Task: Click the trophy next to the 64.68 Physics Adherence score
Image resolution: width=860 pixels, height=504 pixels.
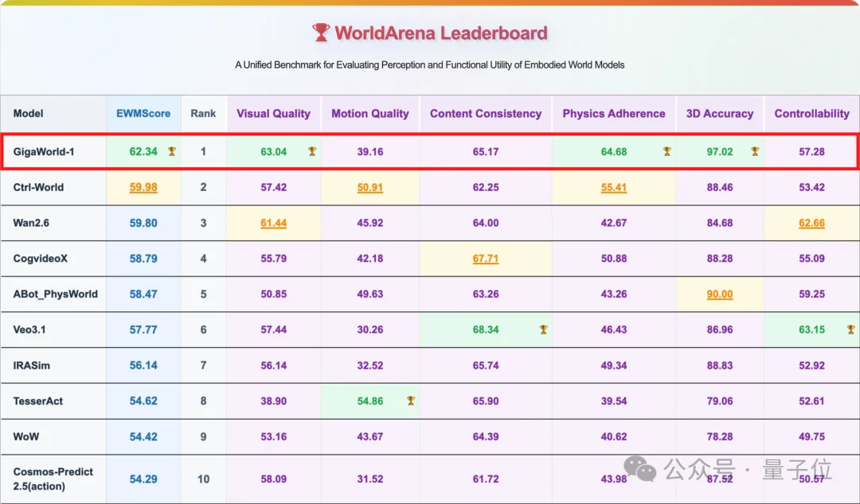Action: click(667, 151)
